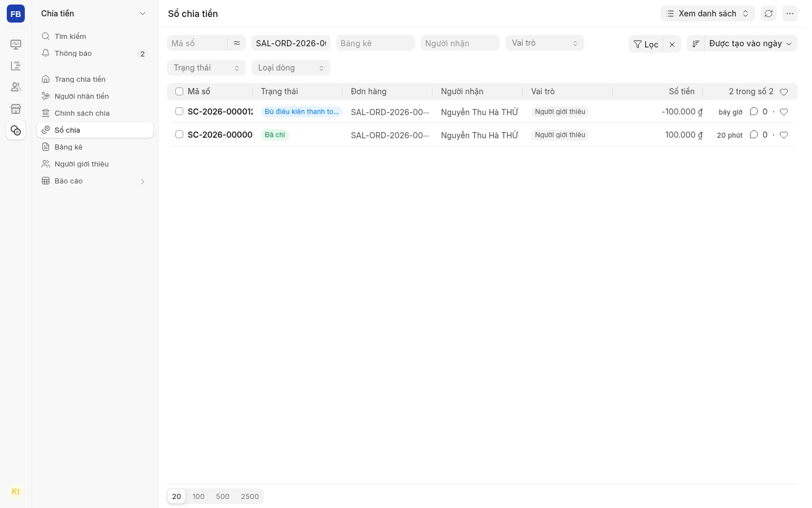Check the Đủ điều kiện thanh toán row checkbox
This screenshot has width=812, height=508.
coord(179,111)
